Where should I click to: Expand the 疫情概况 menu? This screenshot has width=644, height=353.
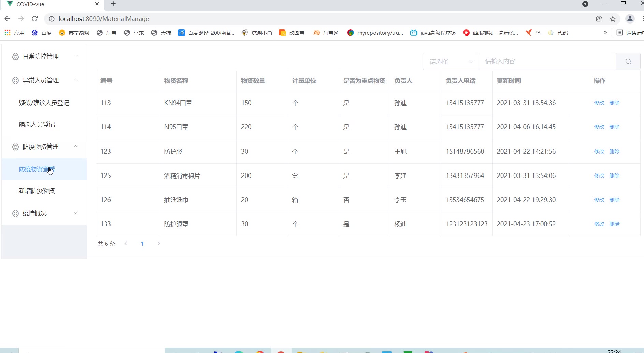click(x=44, y=213)
